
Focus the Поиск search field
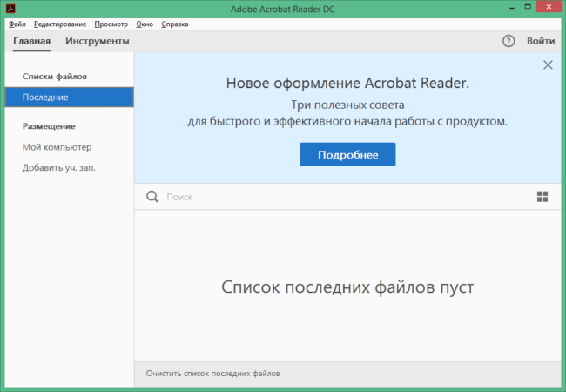coord(347,197)
